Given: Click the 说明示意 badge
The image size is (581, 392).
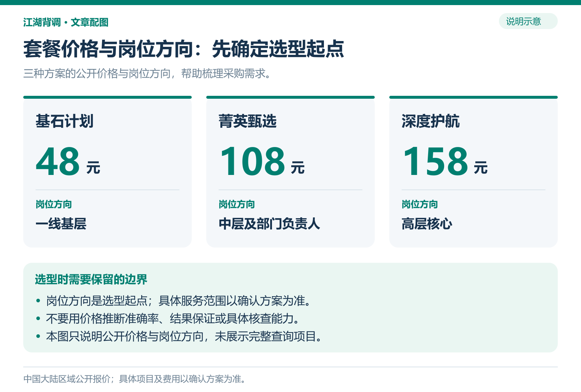Looking at the screenshot, I should pyautogui.click(x=528, y=21).
